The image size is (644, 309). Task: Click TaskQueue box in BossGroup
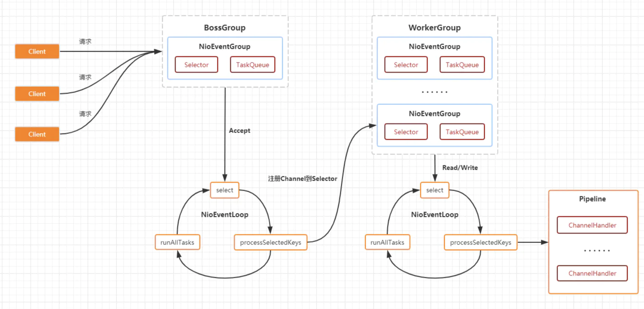(x=252, y=65)
